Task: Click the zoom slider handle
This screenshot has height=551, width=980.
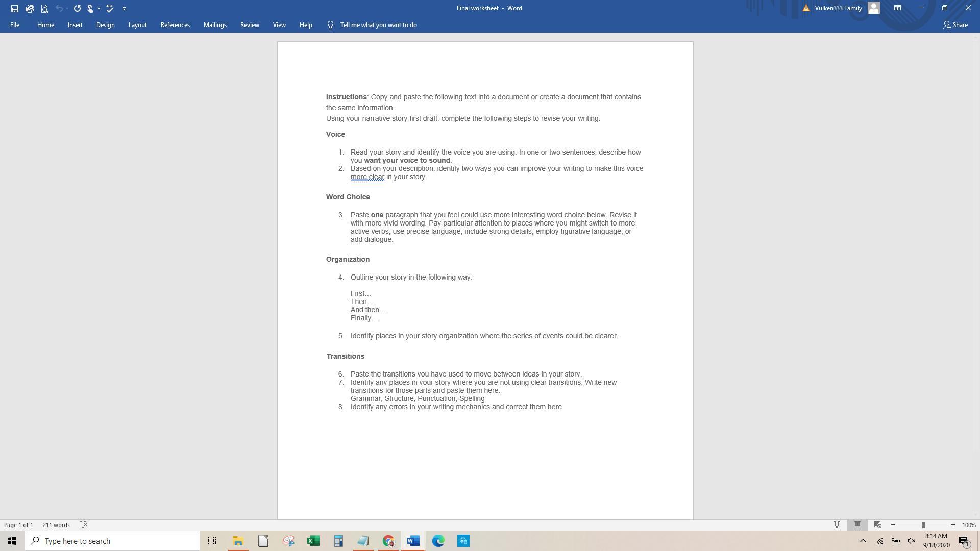Action: click(x=923, y=524)
